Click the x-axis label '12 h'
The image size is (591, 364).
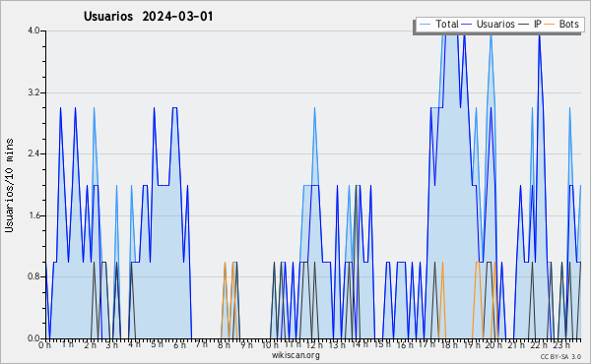click(314, 345)
